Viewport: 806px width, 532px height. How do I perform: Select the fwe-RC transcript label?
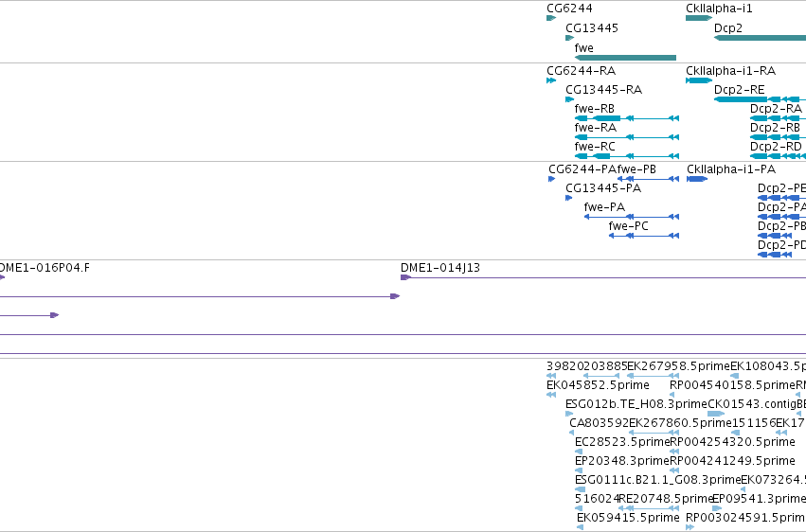595,147
